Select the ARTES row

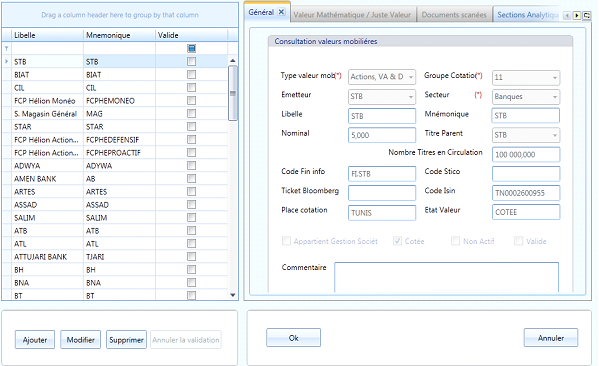[x=115, y=191]
